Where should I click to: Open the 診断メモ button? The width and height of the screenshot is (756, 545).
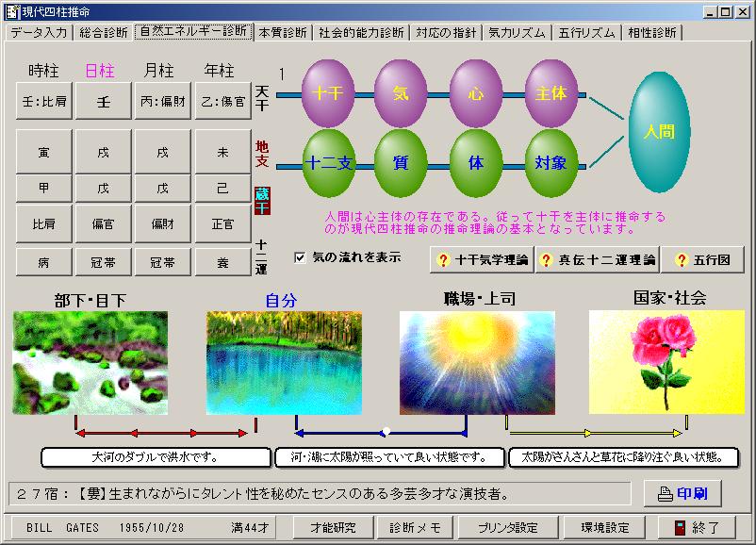[x=415, y=528]
